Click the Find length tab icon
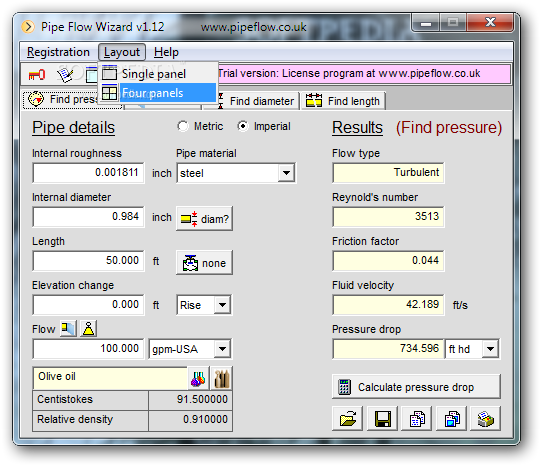Viewport: 541px width, 466px height. click(x=314, y=101)
